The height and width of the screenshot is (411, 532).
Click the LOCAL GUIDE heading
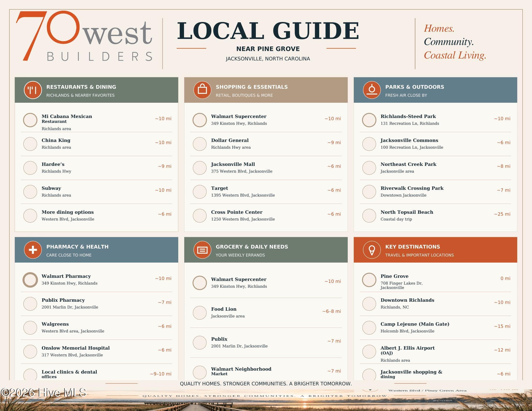[268, 31]
